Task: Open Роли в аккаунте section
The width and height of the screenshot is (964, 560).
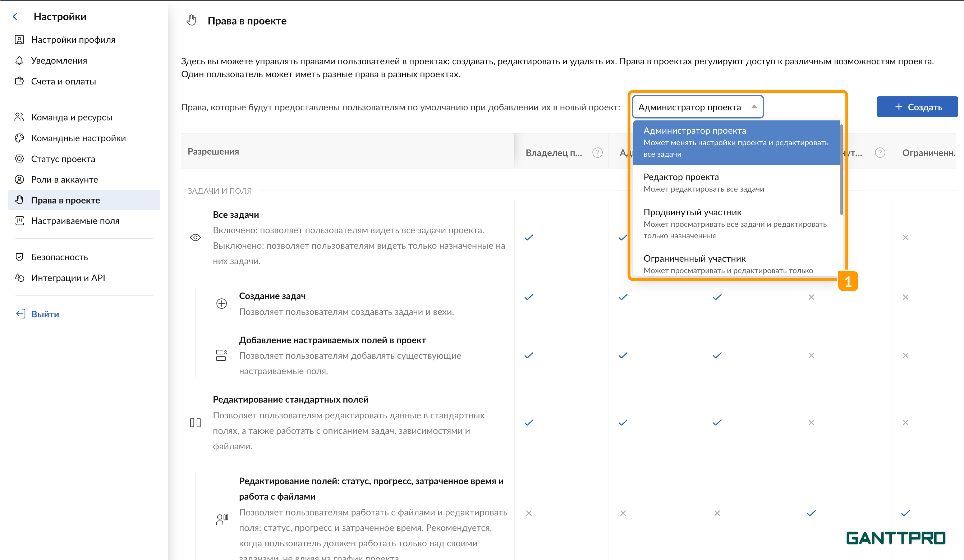Action: point(64,179)
